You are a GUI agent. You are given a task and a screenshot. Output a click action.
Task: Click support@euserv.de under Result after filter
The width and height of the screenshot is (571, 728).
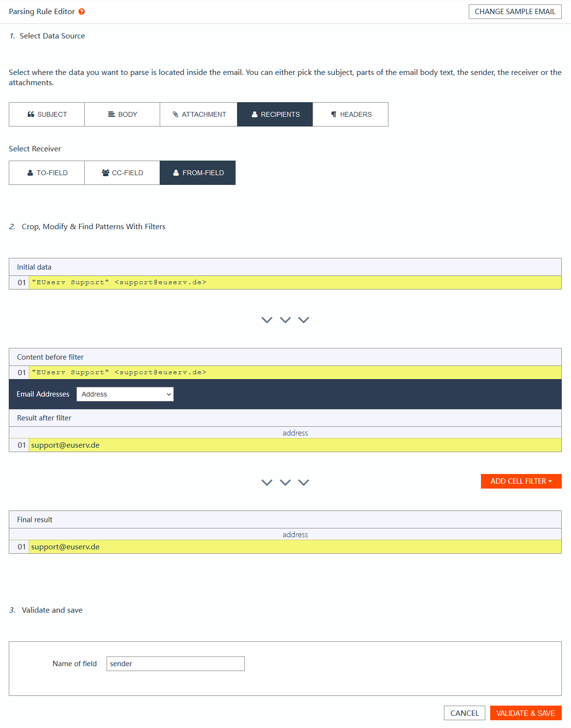click(65, 445)
